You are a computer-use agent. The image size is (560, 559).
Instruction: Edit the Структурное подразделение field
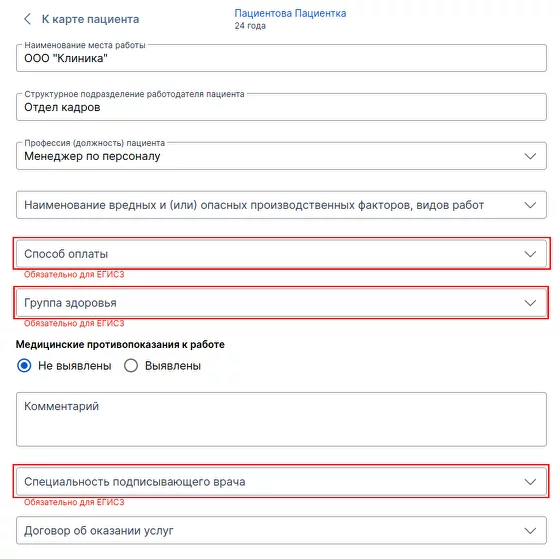coord(281,107)
